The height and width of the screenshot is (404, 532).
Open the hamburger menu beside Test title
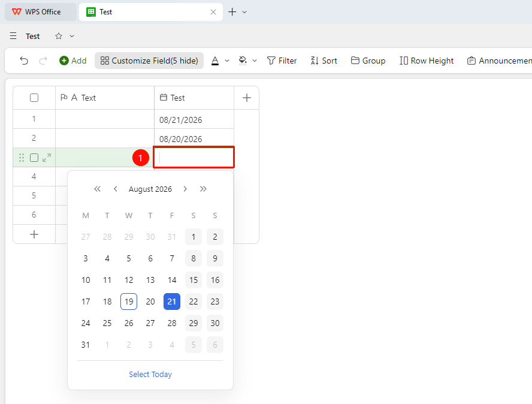coord(13,36)
